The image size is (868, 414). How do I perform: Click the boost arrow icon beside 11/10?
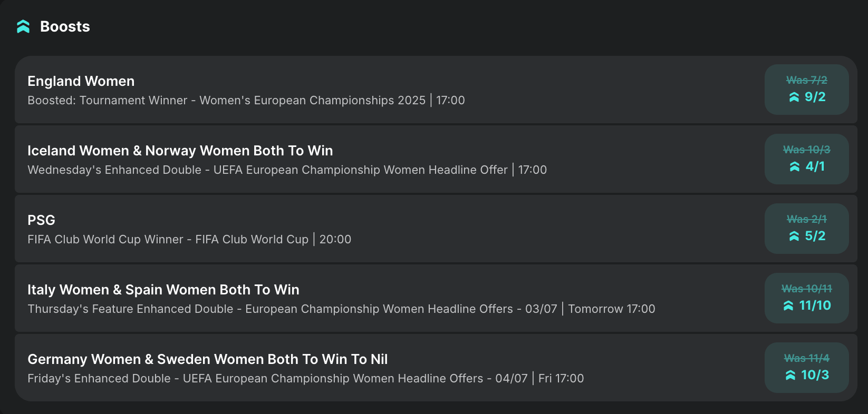pos(788,305)
